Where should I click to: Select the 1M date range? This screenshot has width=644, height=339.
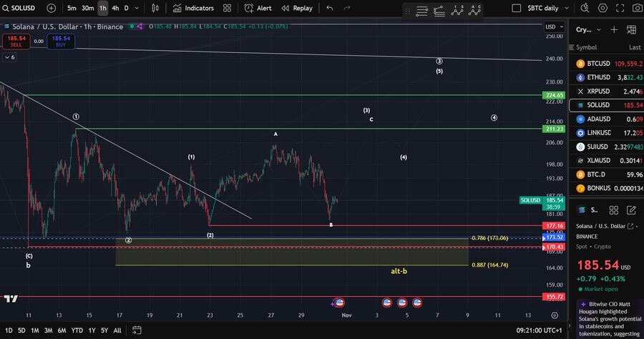[x=34, y=330]
